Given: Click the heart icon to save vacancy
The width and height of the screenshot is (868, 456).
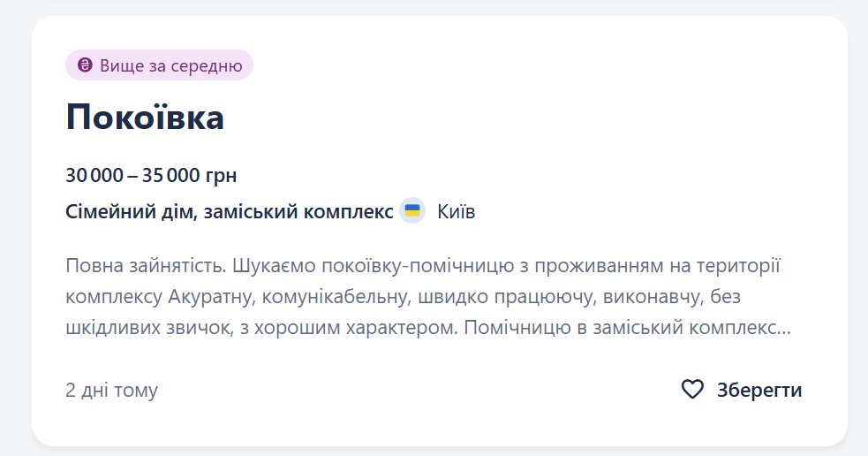Looking at the screenshot, I should tap(692, 390).
